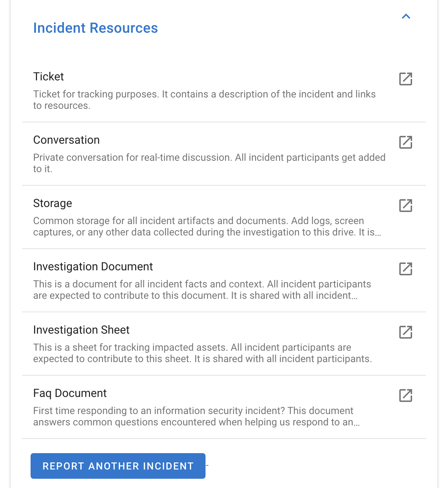Open the Storage external link icon
448x488 pixels.
click(406, 206)
